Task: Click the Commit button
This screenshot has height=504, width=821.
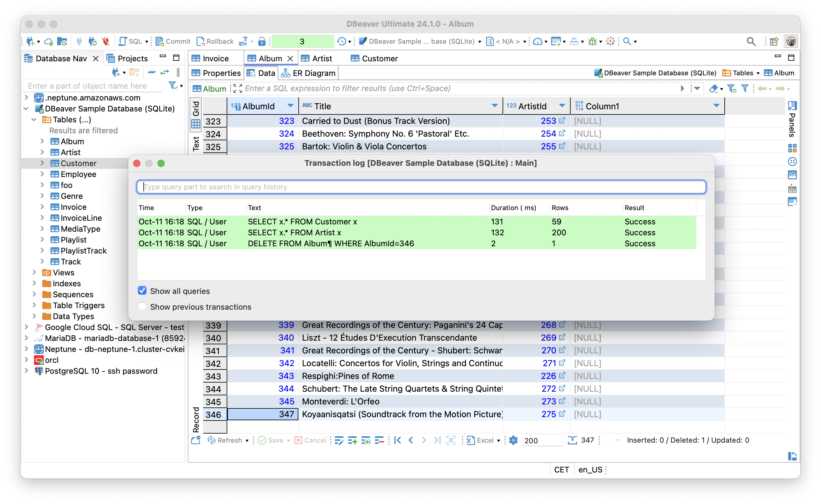Action: [x=173, y=41]
